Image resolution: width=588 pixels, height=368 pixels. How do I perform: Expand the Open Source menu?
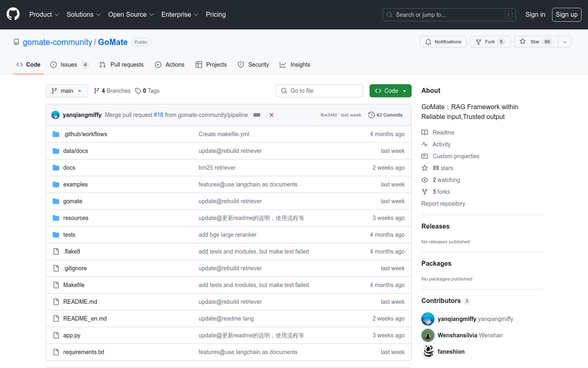click(131, 14)
